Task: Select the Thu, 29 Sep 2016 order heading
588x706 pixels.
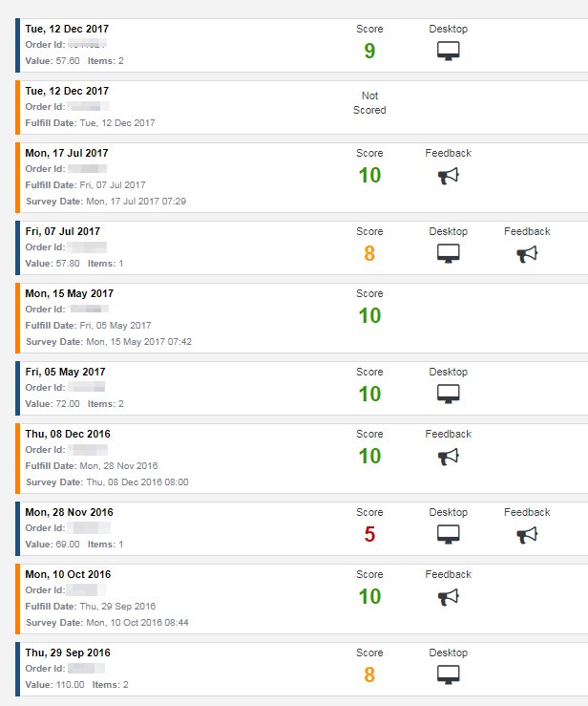Action: pyautogui.click(x=68, y=653)
